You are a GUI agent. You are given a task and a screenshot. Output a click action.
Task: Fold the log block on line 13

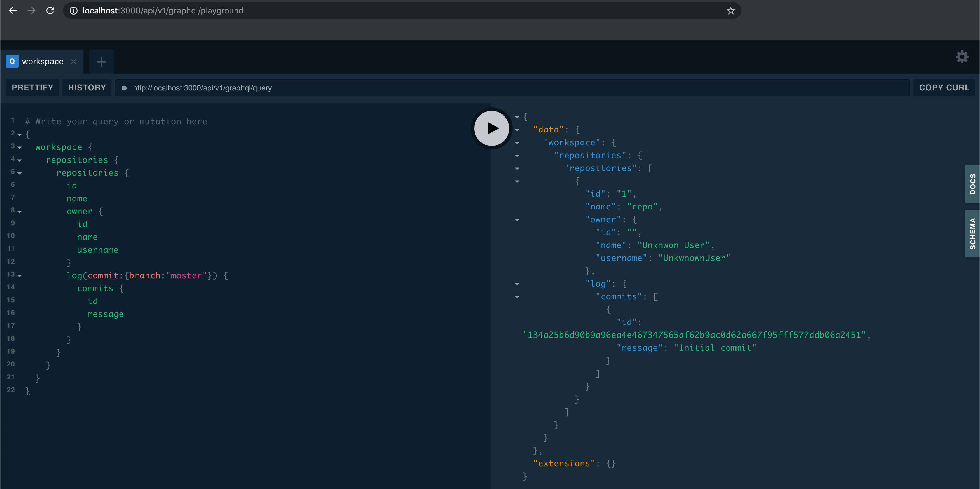pos(20,276)
